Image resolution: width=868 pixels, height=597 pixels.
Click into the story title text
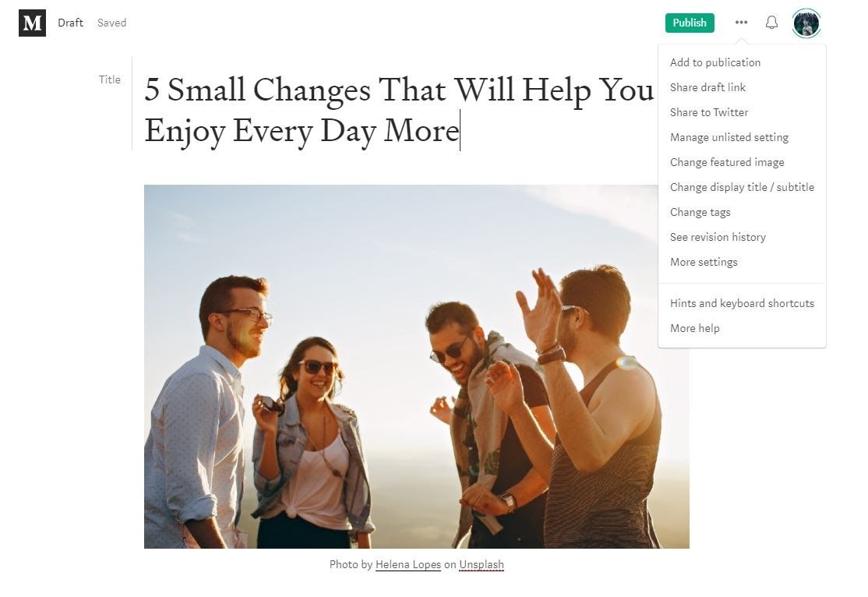399,110
